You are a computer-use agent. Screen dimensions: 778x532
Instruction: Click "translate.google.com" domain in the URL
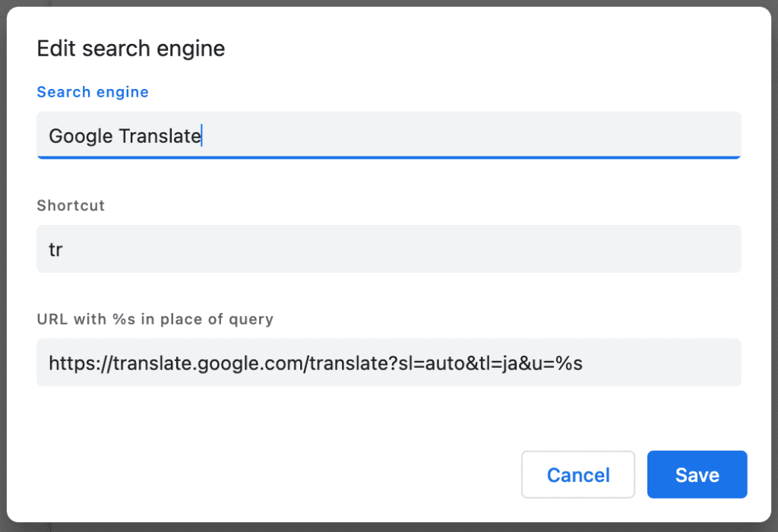209,363
